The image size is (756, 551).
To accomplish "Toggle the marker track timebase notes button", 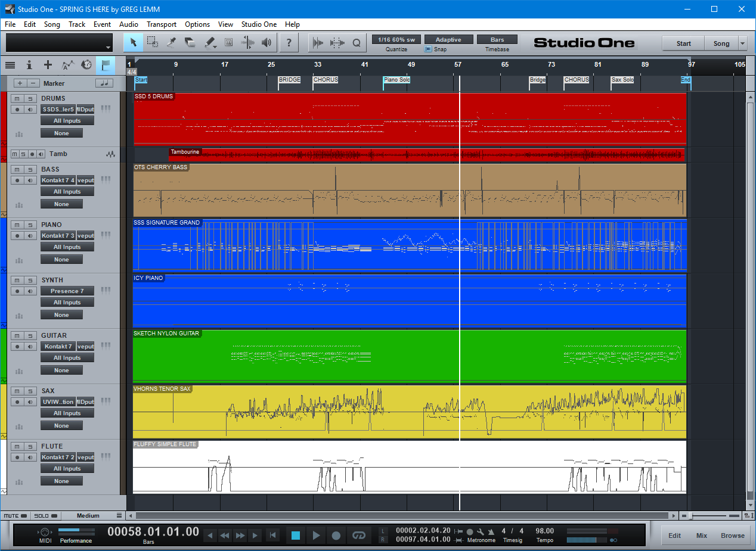I will click(x=104, y=83).
